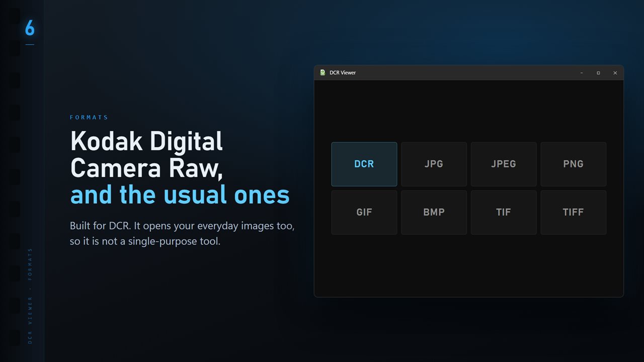Click the "and the usual ones" heading line
The height and width of the screenshot is (362, 644).
(180, 195)
